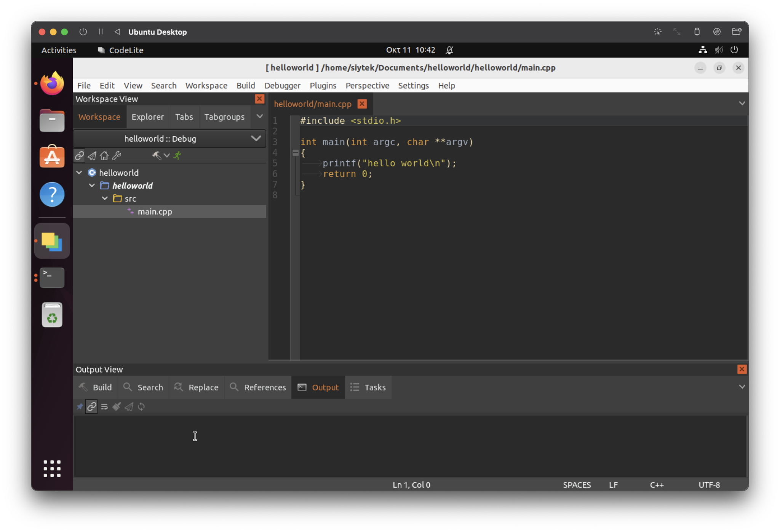The width and height of the screenshot is (780, 532).
Task: Switch to the Search output tab
Action: coord(143,387)
